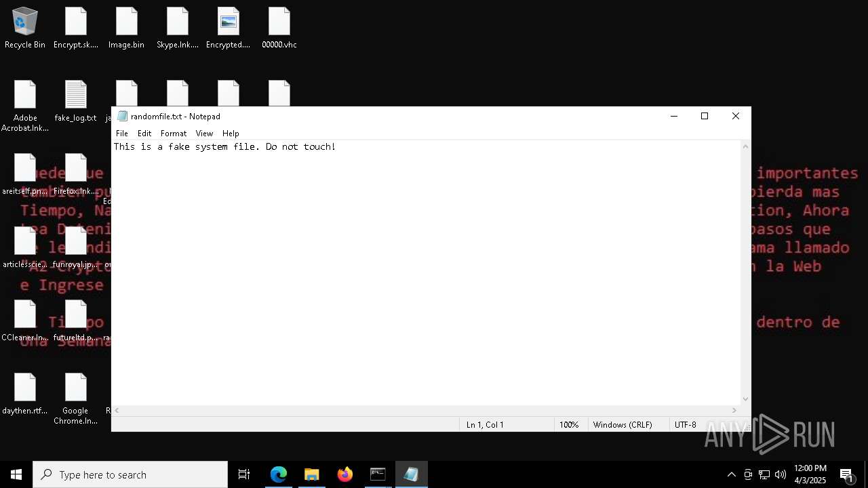Click the taskbar clock showing 12:00 PM
868x488 pixels.
(810, 474)
